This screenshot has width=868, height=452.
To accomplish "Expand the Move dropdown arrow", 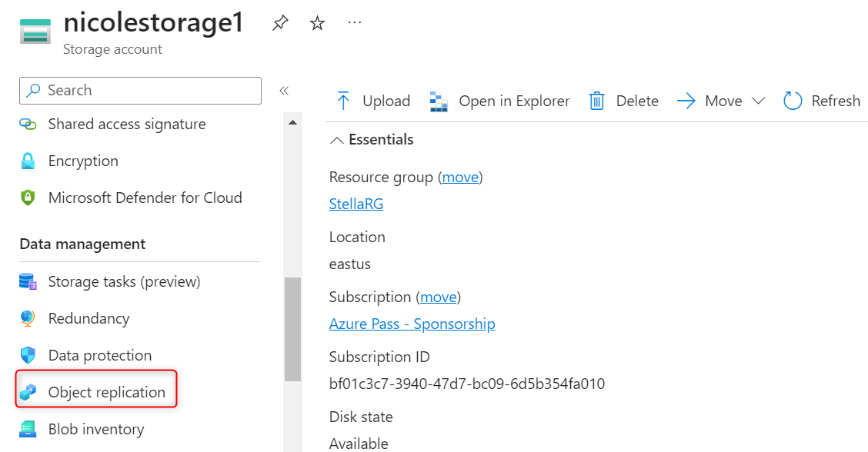I will (758, 101).
